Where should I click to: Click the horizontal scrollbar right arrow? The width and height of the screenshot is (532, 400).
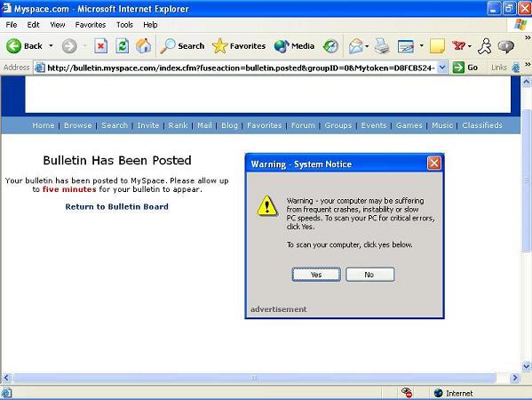(515, 378)
